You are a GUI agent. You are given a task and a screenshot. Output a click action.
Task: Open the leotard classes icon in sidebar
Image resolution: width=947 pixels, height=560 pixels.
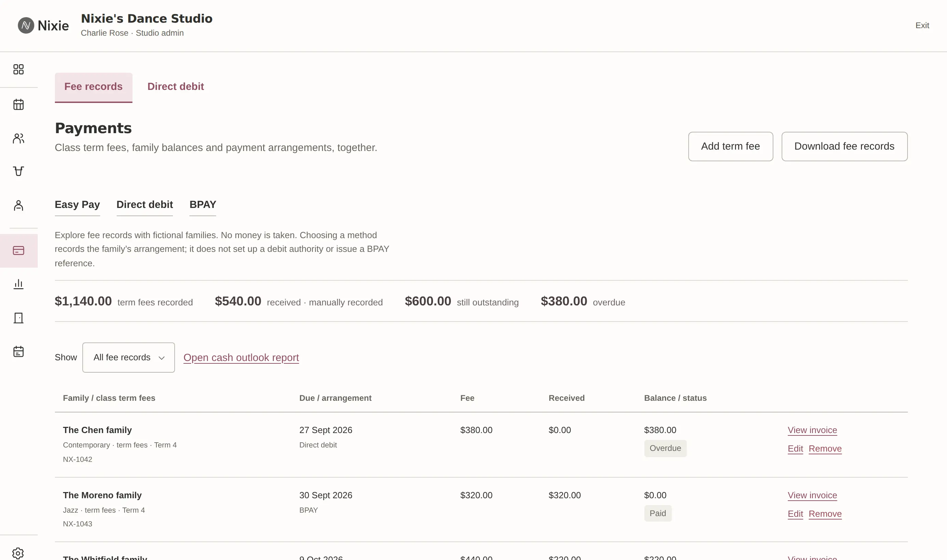click(19, 171)
